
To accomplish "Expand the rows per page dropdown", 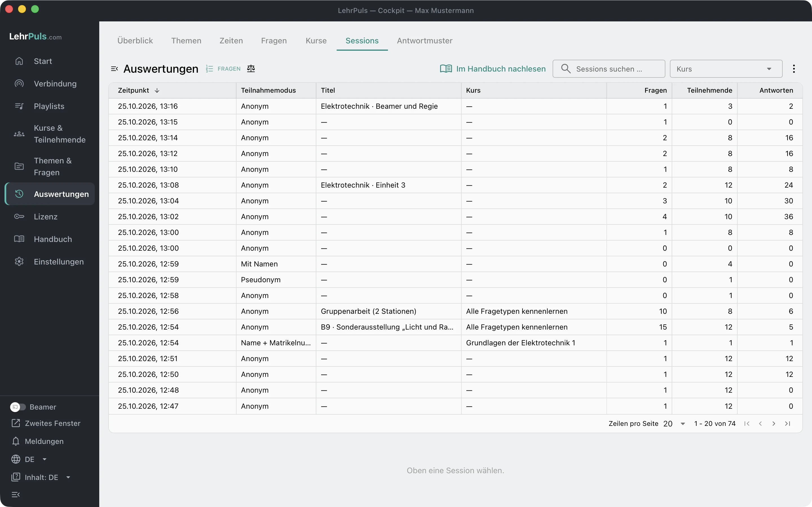I will 674,424.
